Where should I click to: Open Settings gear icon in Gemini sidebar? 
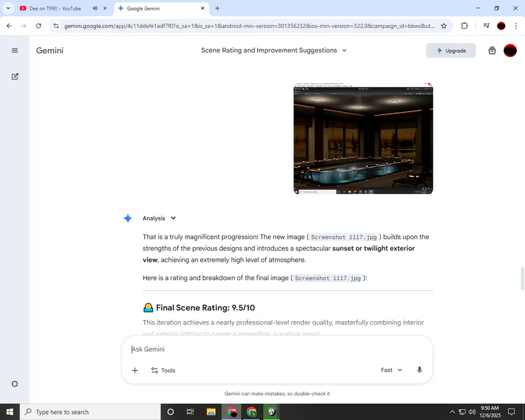coord(15,384)
